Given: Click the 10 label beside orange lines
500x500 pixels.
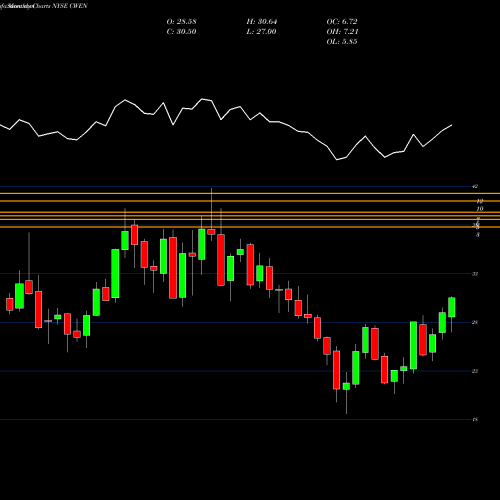Looking at the screenshot, I should coord(480,209).
